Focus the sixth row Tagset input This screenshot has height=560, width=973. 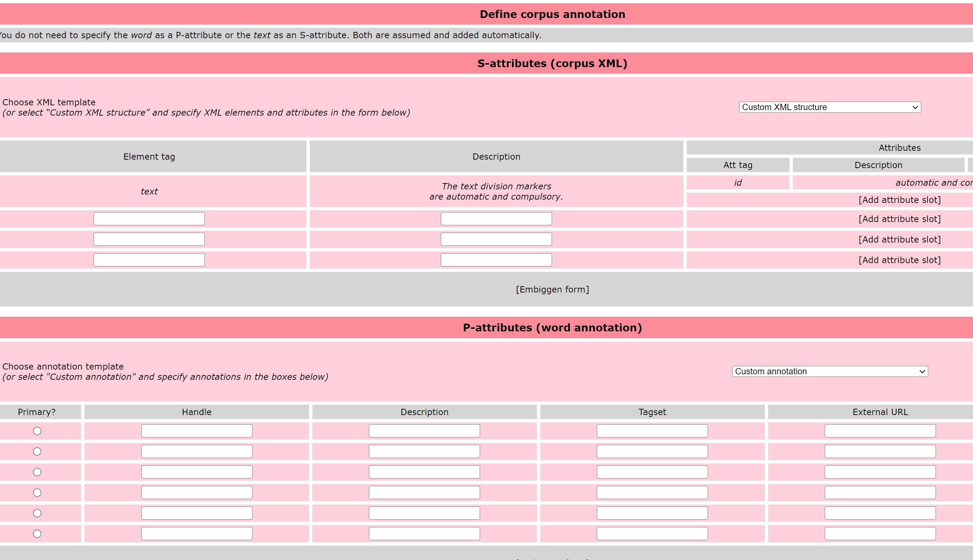pos(652,534)
